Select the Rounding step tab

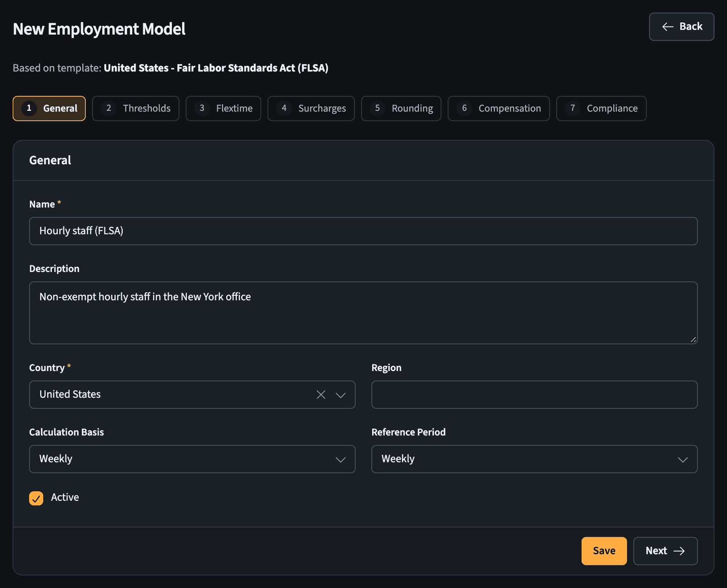pos(401,109)
